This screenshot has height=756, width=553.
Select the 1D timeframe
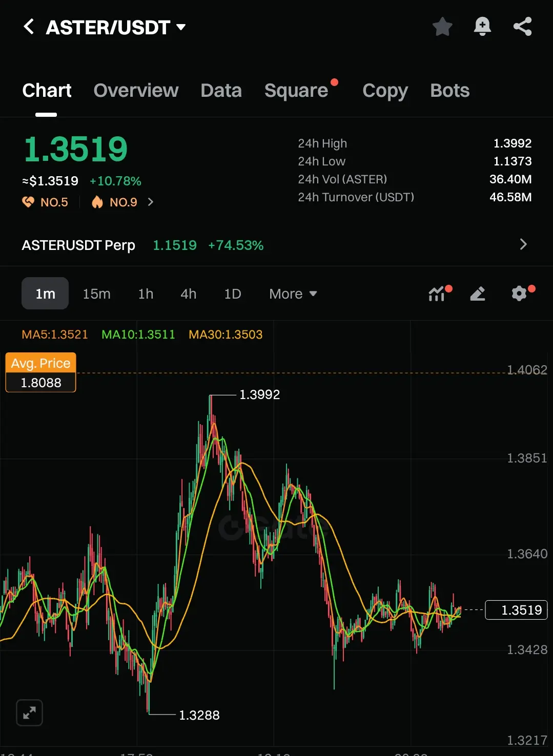point(232,294)
